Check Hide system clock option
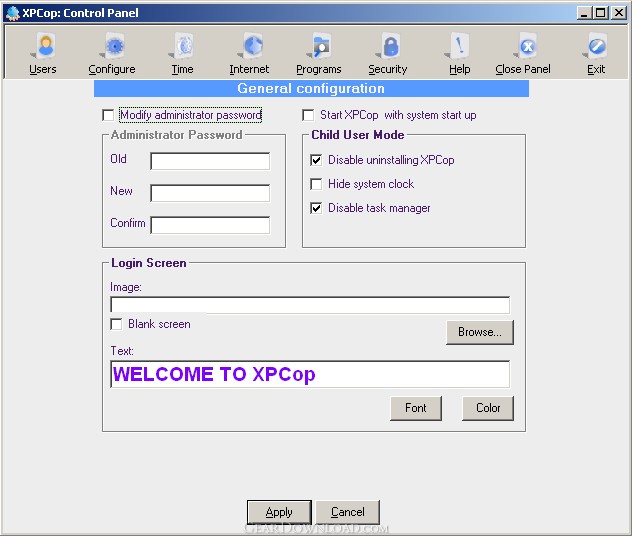 [x=316, y=184]
